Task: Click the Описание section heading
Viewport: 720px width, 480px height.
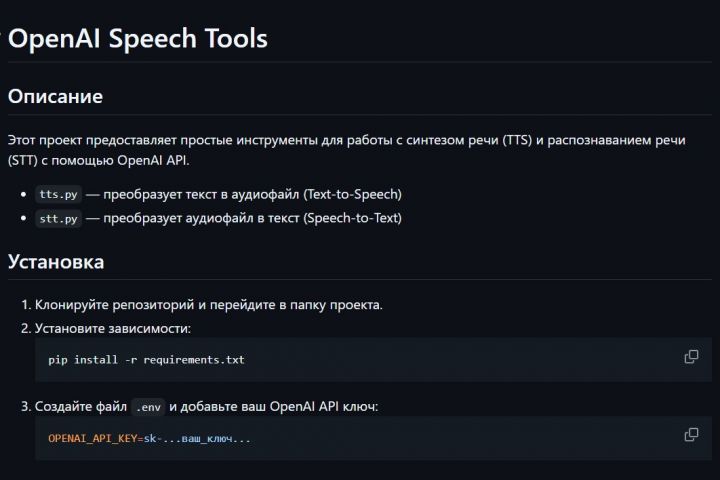Action: (55, 97)
